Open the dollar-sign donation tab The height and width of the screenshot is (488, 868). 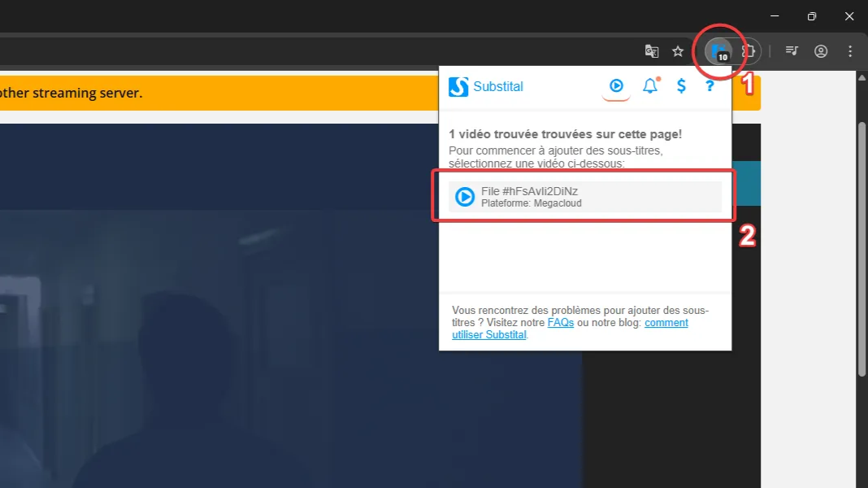pyautogui.click(x=681, y=86)
